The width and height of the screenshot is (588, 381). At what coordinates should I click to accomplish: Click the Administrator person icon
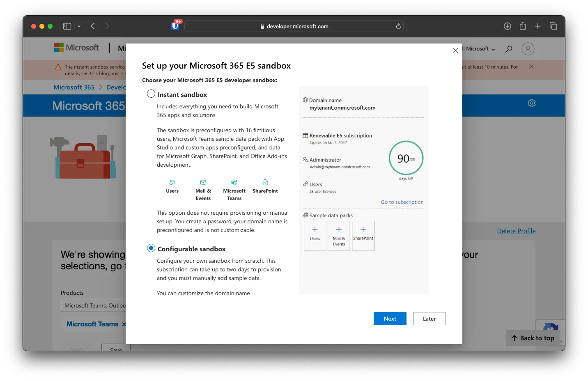[305, 159]
